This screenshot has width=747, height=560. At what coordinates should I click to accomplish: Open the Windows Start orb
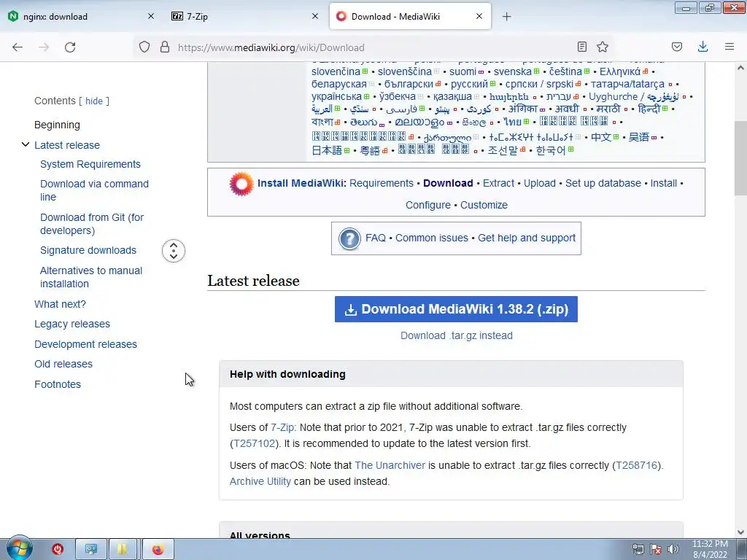pyautogui.click(x=19, y=548)
